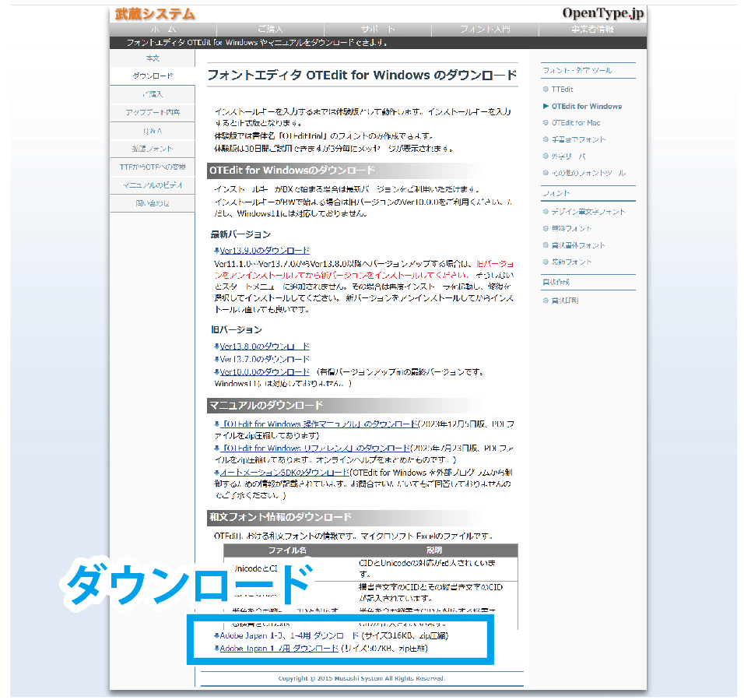
Task: Download the latest version Ver13.9.0
Action: tap(265, 251)
